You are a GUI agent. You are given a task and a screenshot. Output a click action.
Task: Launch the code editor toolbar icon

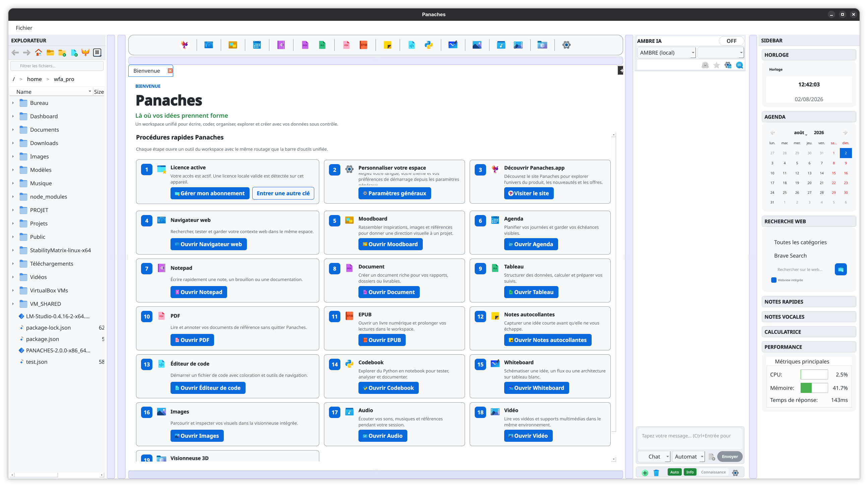(x=411, y=45)
